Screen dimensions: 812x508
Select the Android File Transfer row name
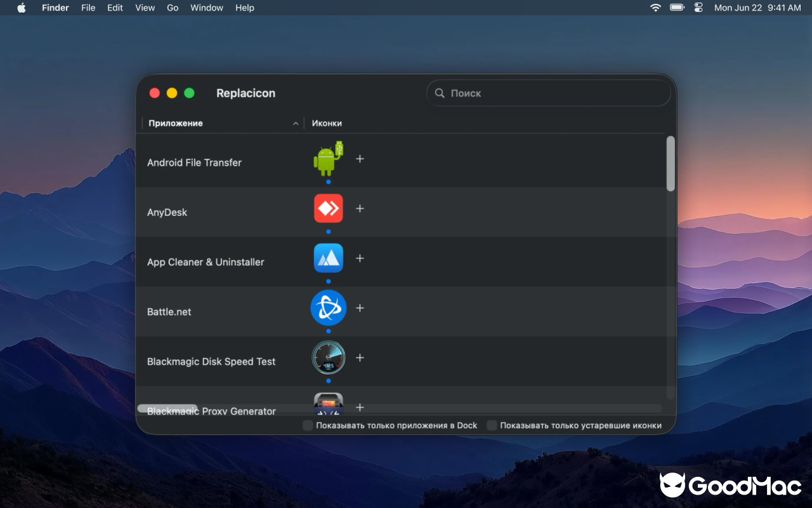pyautogui.click(x=194, y=163)
